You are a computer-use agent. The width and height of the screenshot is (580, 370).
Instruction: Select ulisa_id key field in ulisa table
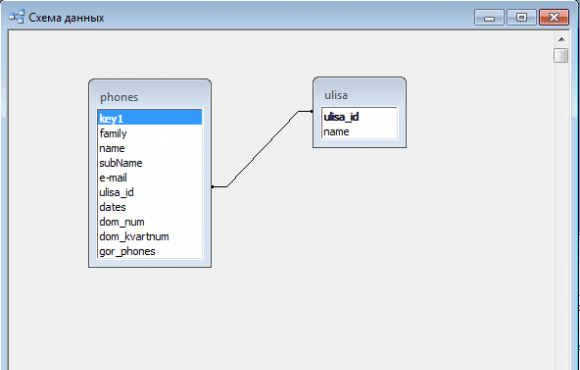pyautogui.click(x=360, y=117)
